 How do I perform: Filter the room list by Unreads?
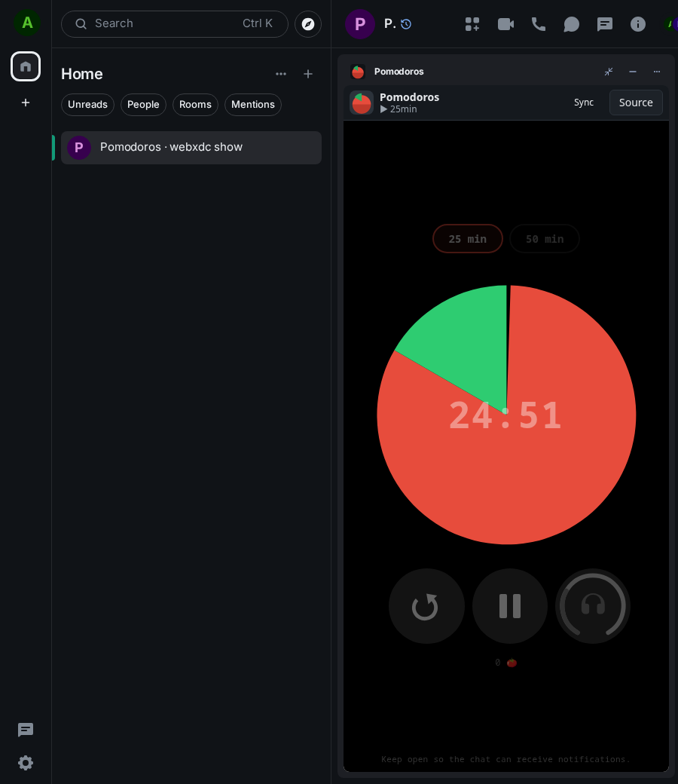87,105
